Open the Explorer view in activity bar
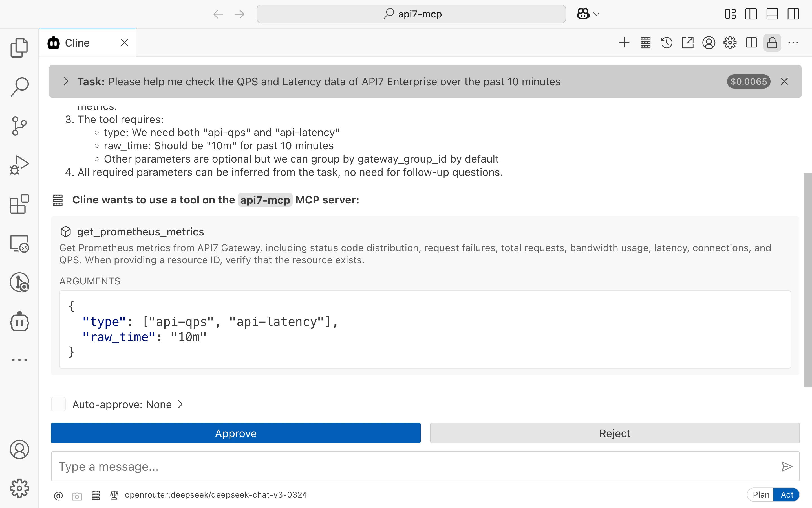 (19, 47)
